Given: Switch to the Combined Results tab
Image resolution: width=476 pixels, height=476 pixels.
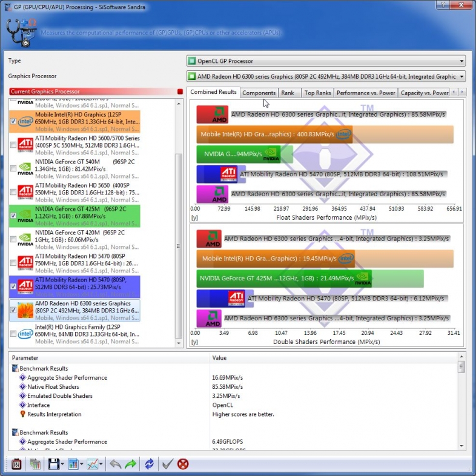Looking at the screenshot, I should [213, 92].
